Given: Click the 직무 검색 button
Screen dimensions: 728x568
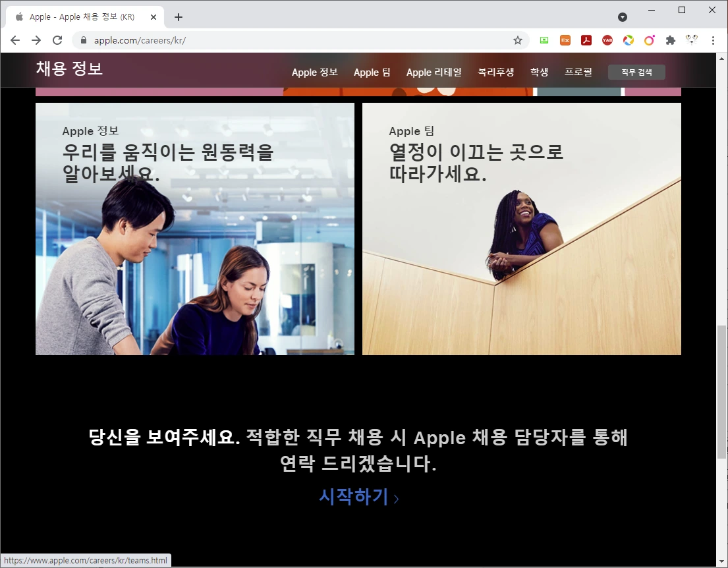Looking at the screenshot, I should click(636, 72).
